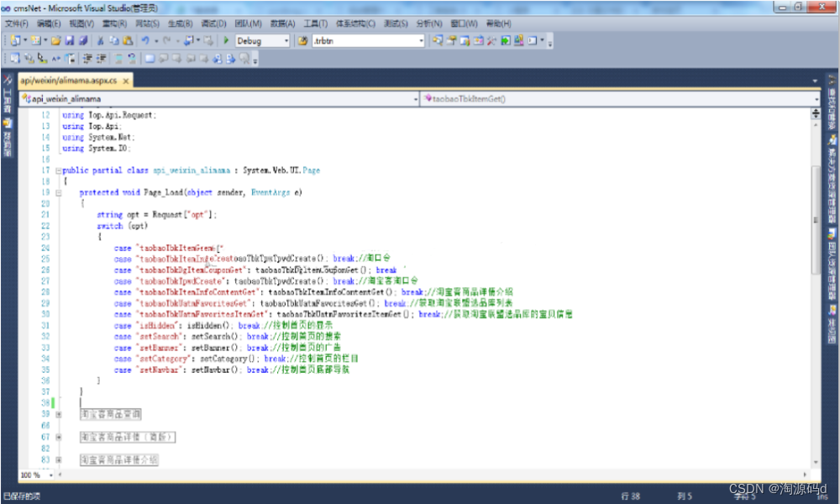Viewport: 840px width, 504px height.
Task: Click the Increase Indent icon
Action: (102, 59)
